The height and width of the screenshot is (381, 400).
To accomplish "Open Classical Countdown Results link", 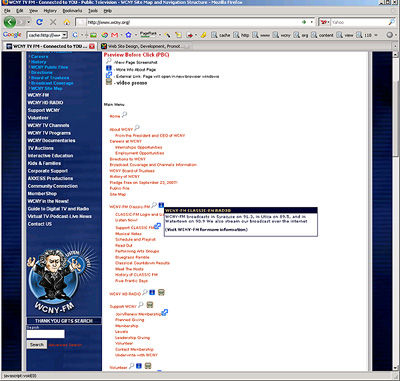I will pos(142,263).
